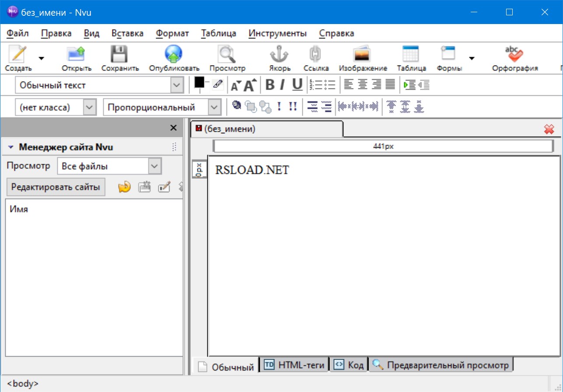Save the page with Сохранить
The height and width of the screenshot is (392, 563).
(120, 58)
